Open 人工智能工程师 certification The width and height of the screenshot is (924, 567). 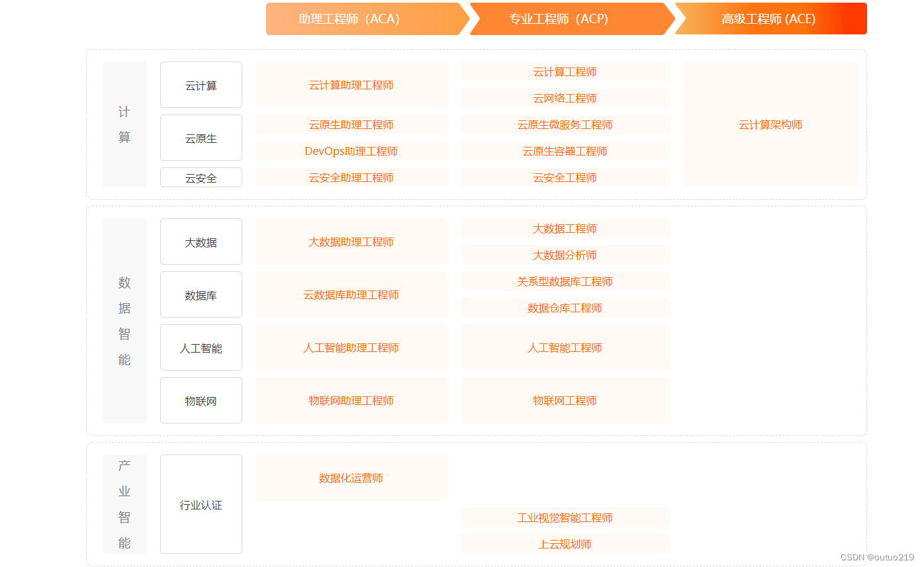click(565, 347)
